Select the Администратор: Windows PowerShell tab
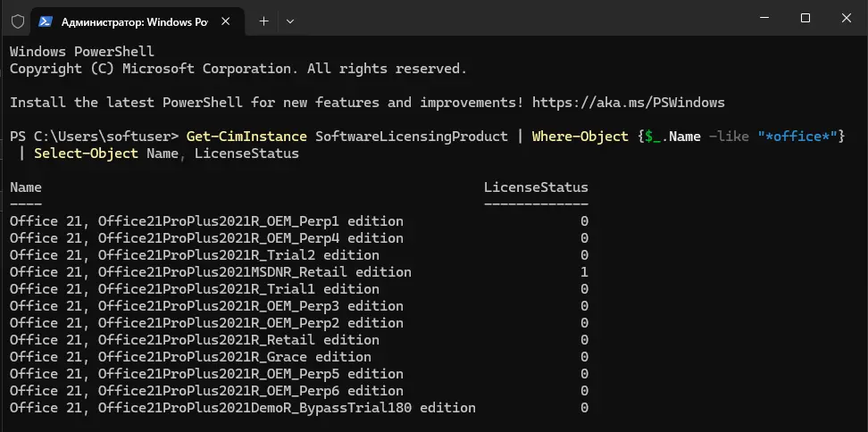Screen dimensions: 868x432 [138, 21]
